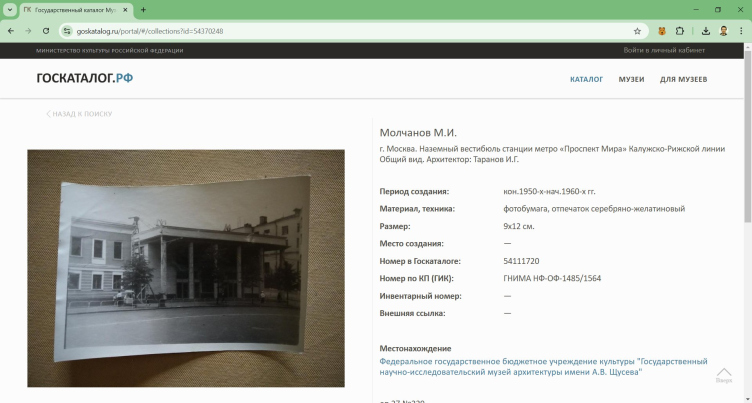Click the metro station photograph thumbnail
The height and width of the screenshot is (403, 752).
[x=186, y=268]
